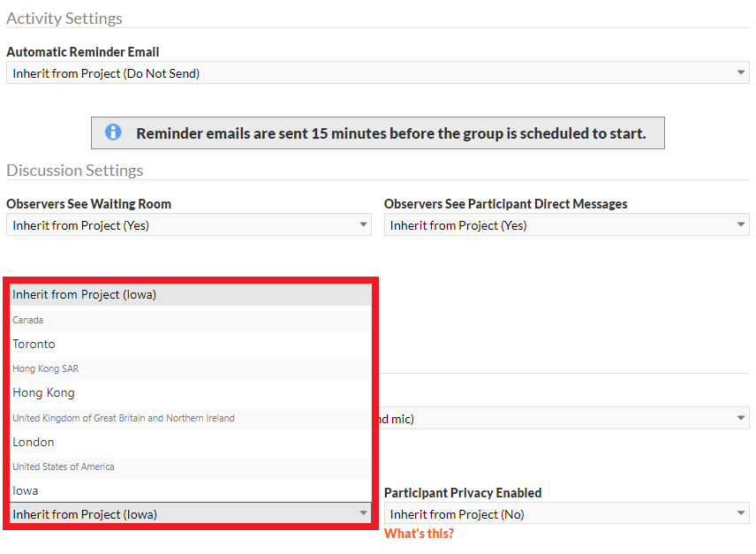756x554 pixels.
Task: Choose Toronto from the server list
Action: [x=191, y=345]
